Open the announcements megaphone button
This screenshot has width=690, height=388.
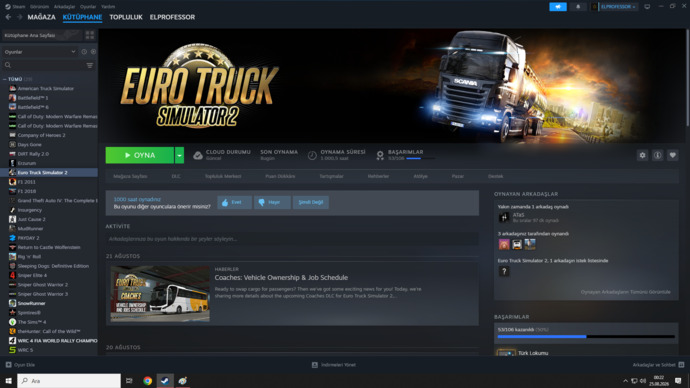tap(558, 7)
